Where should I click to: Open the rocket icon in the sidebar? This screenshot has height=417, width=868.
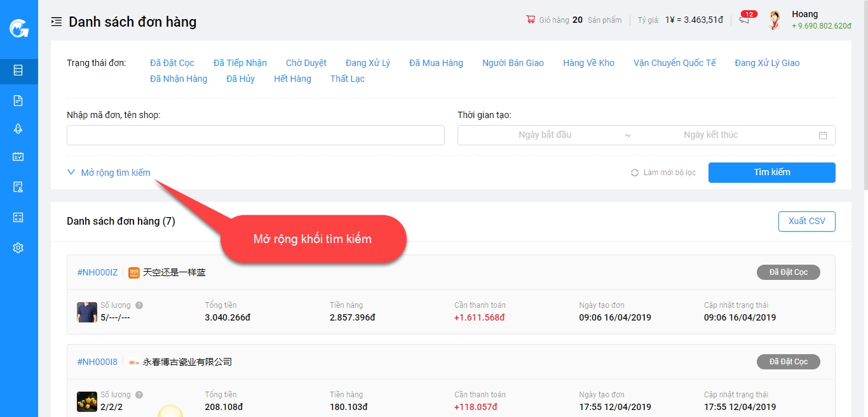tap(18, 129)
